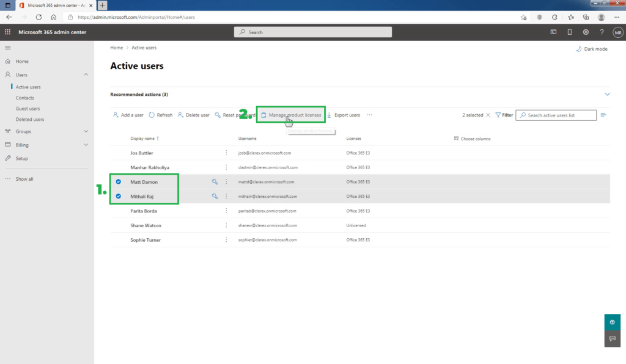
Task: Click the Add a user button
Action: 128,115
